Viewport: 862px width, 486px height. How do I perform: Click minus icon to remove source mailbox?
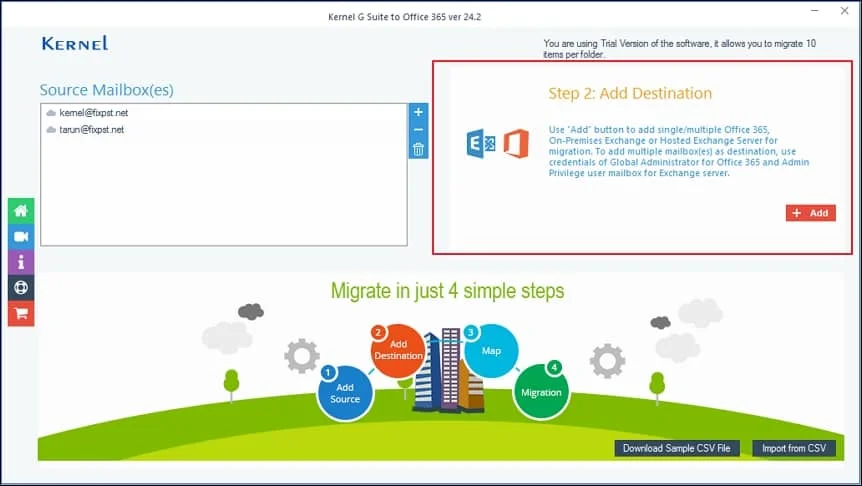click(x=419, y=130)
